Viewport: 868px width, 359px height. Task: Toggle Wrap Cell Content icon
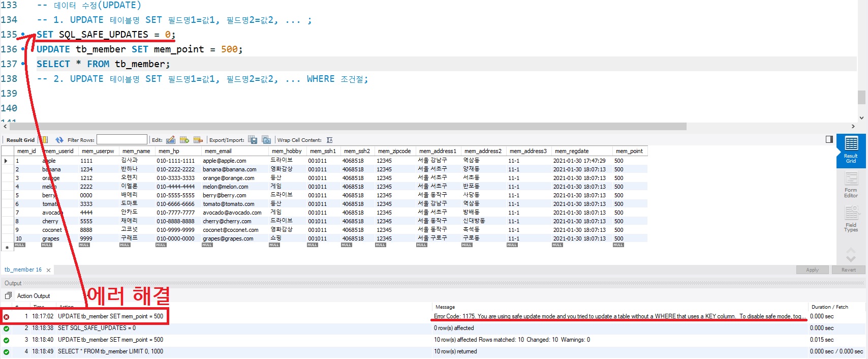[330, 140]
